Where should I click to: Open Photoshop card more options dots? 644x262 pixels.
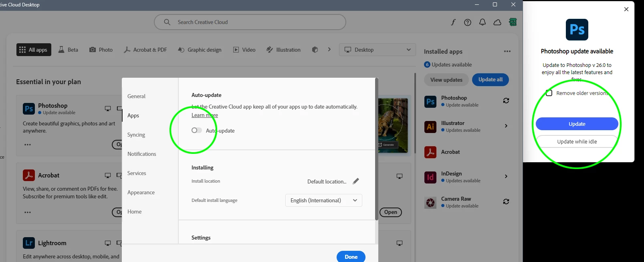(28, 145)
